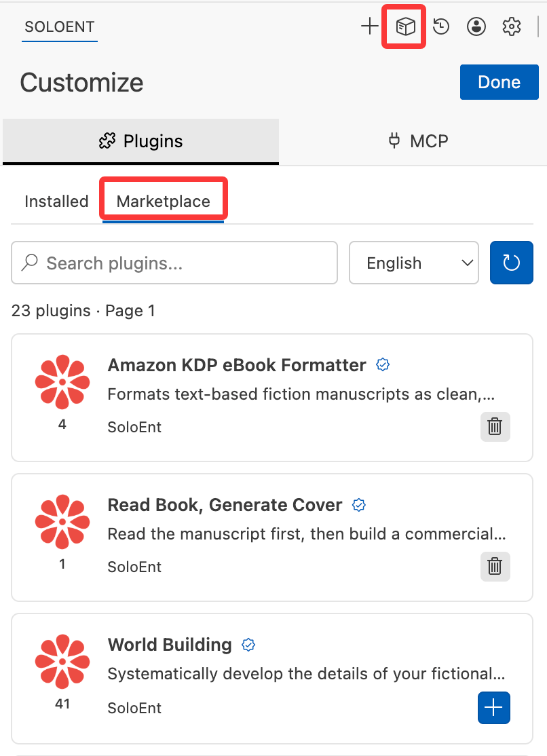Screen dimensions: 547x756
Task: Click the Done button
Action: (499, 82)
